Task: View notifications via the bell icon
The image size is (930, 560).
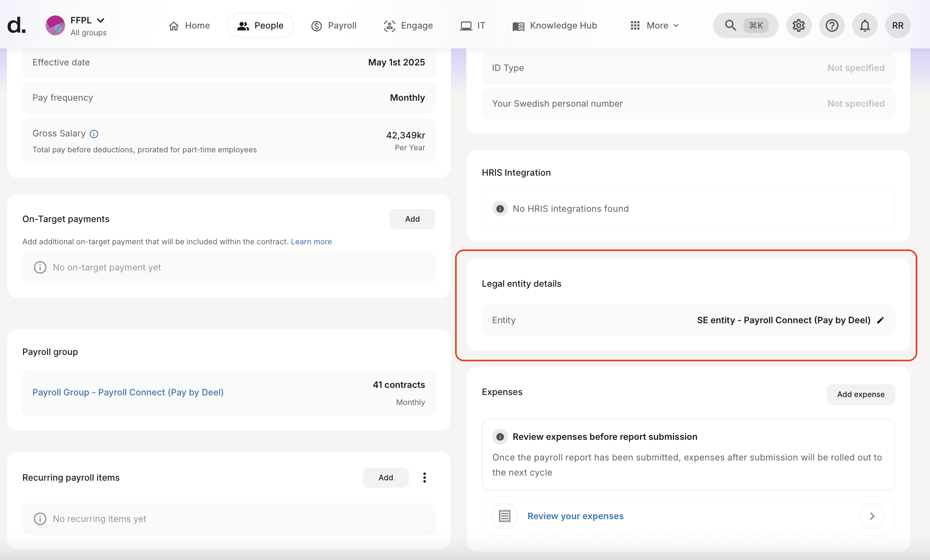Action: (865, 25)
